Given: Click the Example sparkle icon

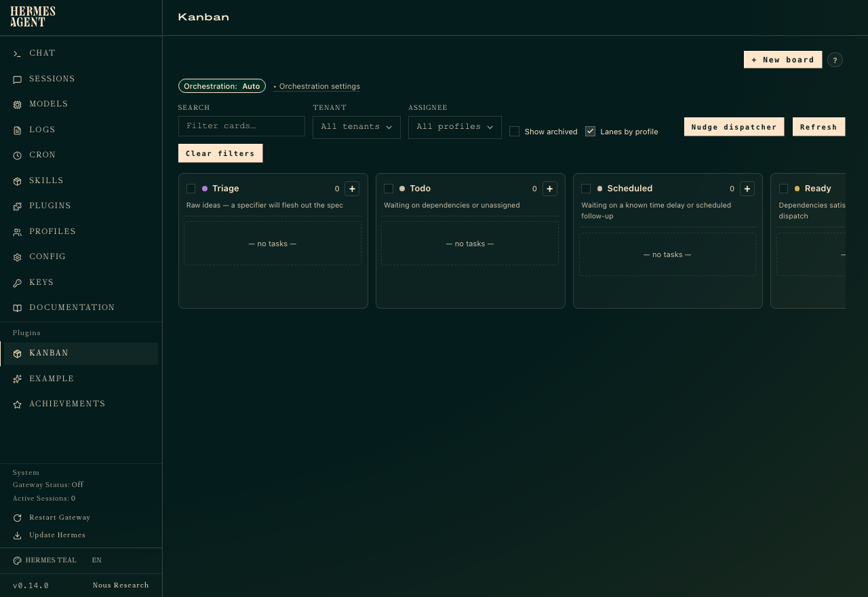Looking at the screenshot, I should (17, 379).
